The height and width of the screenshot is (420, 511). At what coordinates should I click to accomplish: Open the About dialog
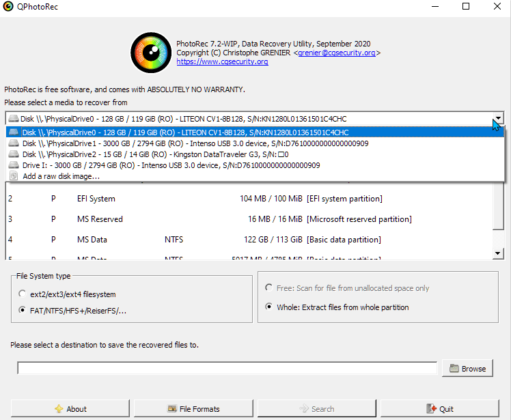70,408
